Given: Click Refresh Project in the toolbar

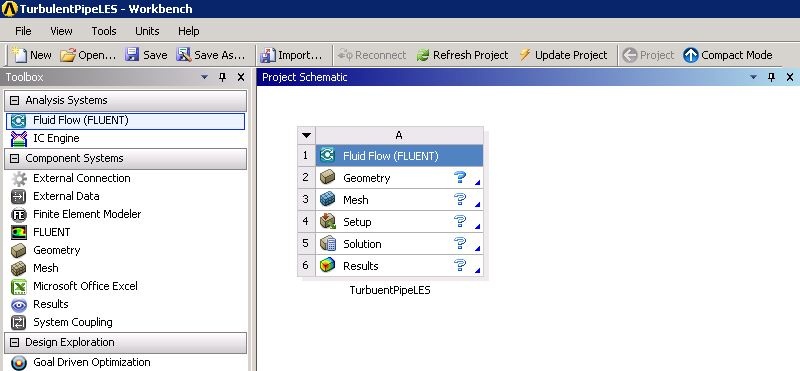Looking at the screenshot, I should (x=462, y=55).
